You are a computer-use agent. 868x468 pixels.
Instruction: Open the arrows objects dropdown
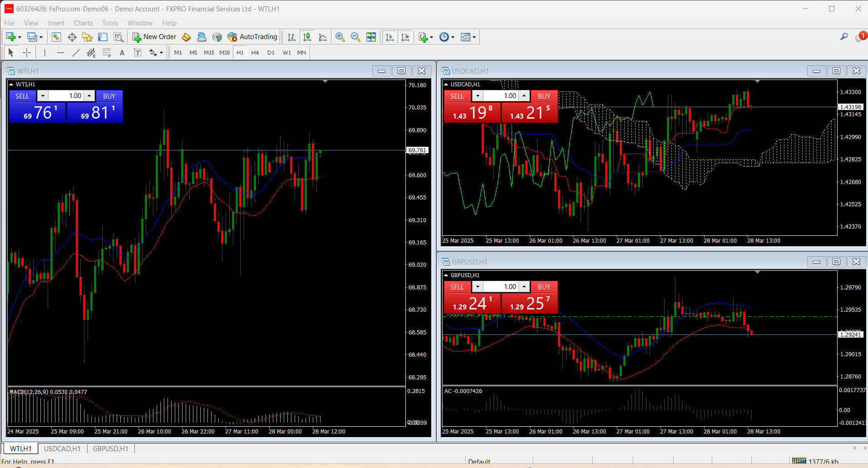click(x=161, y=53)
